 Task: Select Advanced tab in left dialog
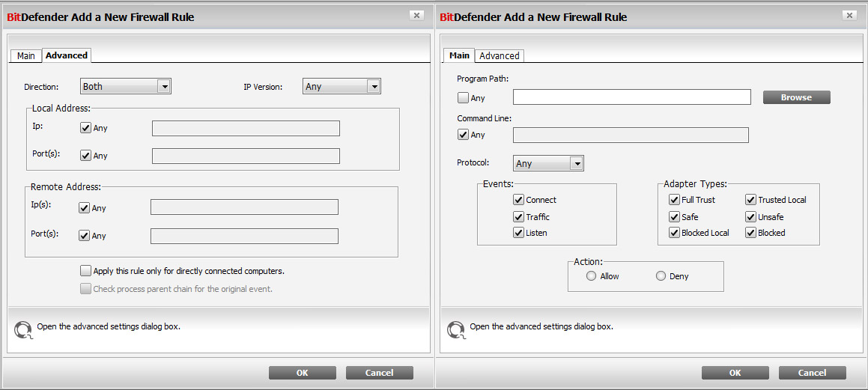point(67,55)
